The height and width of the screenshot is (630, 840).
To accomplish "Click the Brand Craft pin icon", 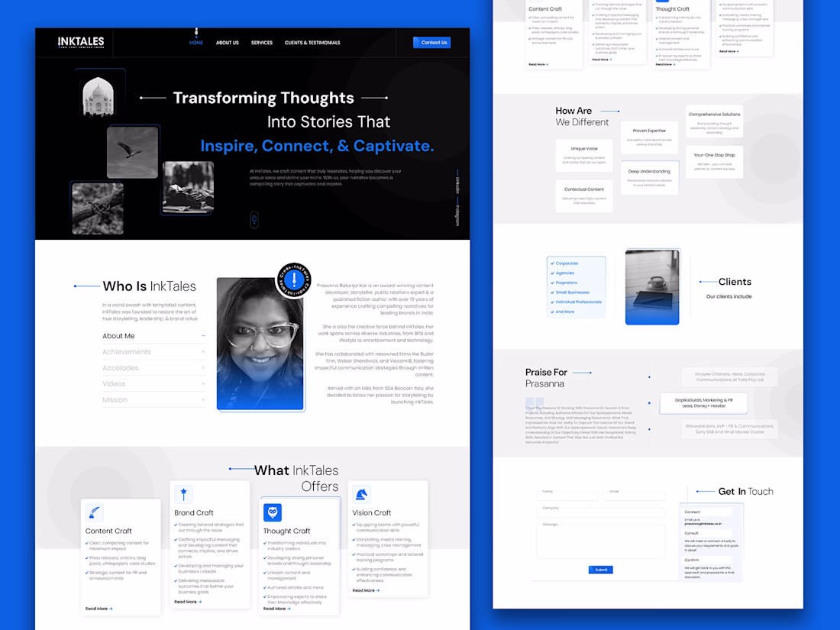I will click(x=183, y=494).
